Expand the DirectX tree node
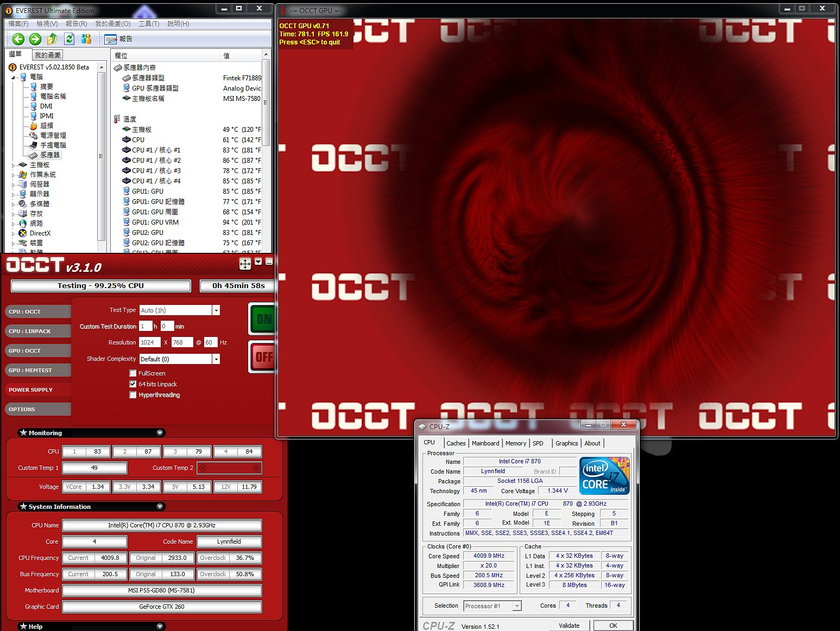The height and width of the screenshot is (631, 840). click(x=14, y=233)
